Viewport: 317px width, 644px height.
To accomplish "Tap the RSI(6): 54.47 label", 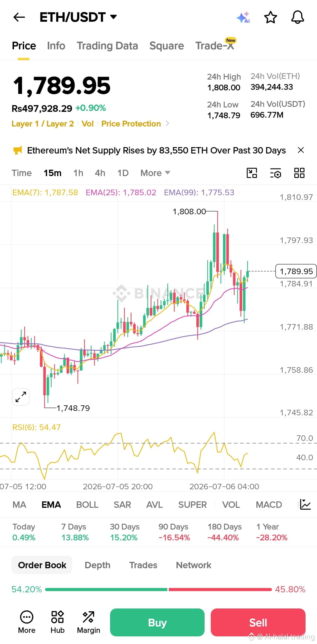I will point(36,427).
